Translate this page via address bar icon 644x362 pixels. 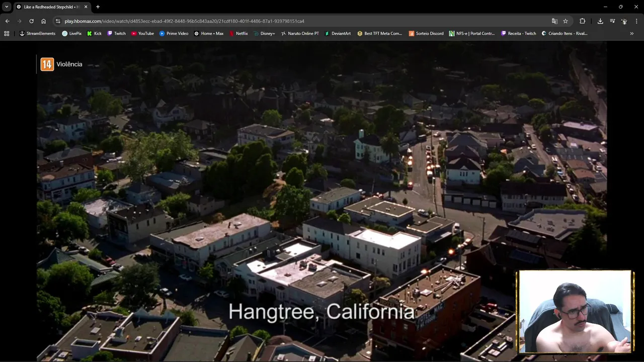[x=554, y=21]
